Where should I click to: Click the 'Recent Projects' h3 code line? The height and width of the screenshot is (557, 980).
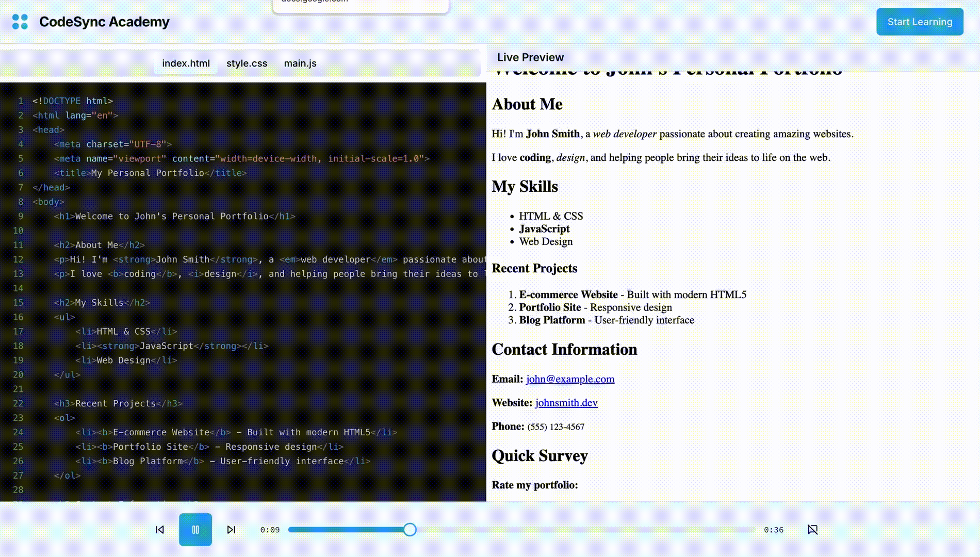[118, 404]
